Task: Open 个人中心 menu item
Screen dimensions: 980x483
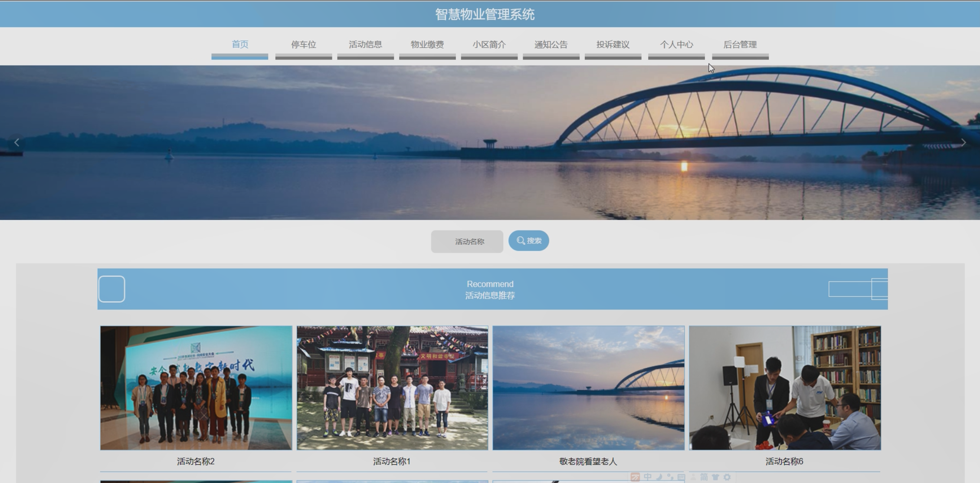Action: 676,45
